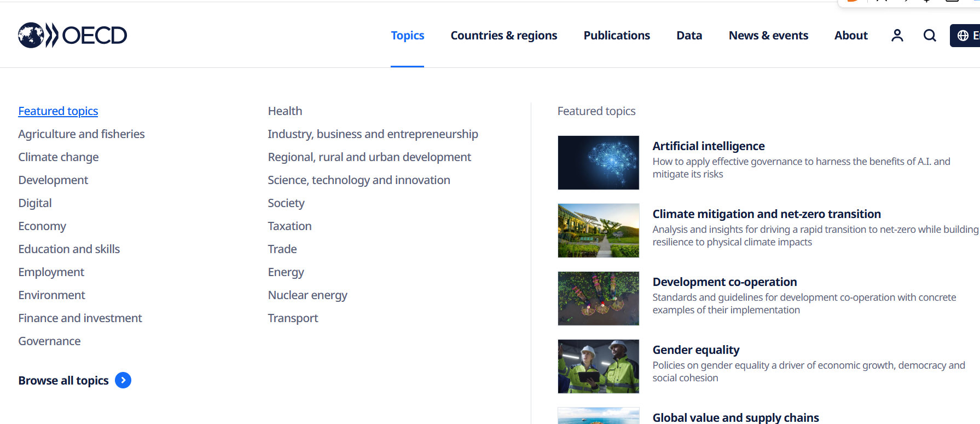Screen dimensions: 980x424
Task: Click the search magnifier icon
Action: tap(930, 36)
